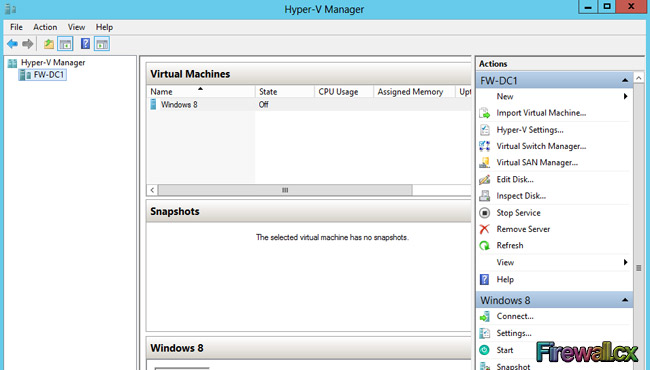Click the green Refresh icon
Image resolution: width=650 pixels, height=370 pixels.
point(485,246)
